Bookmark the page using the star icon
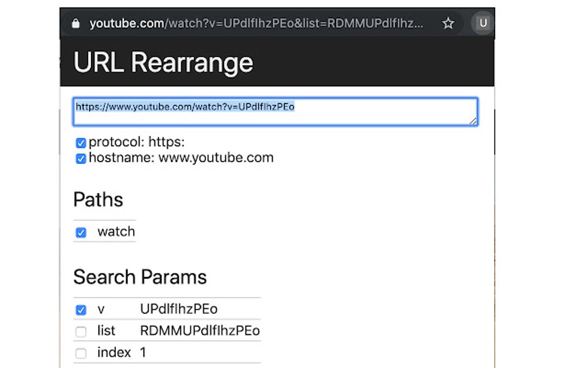Viewport: 588px width, 368px height. click(448, 23)
